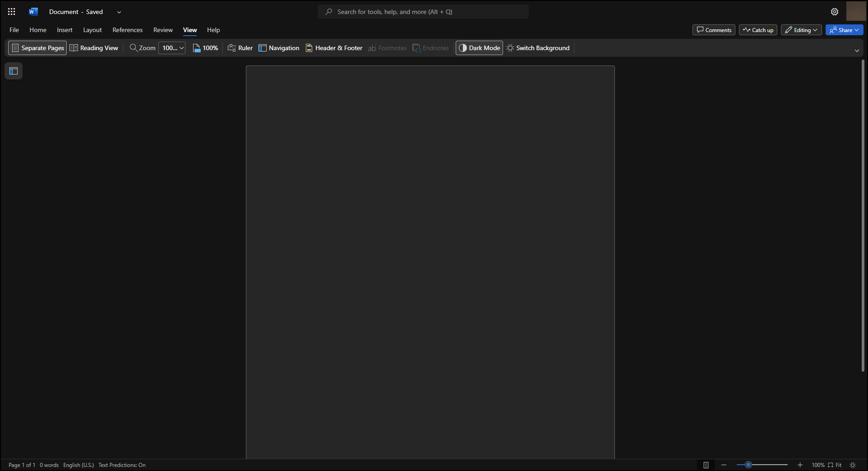
Task: Open the Navigation pane
Action: coord(278,48)
